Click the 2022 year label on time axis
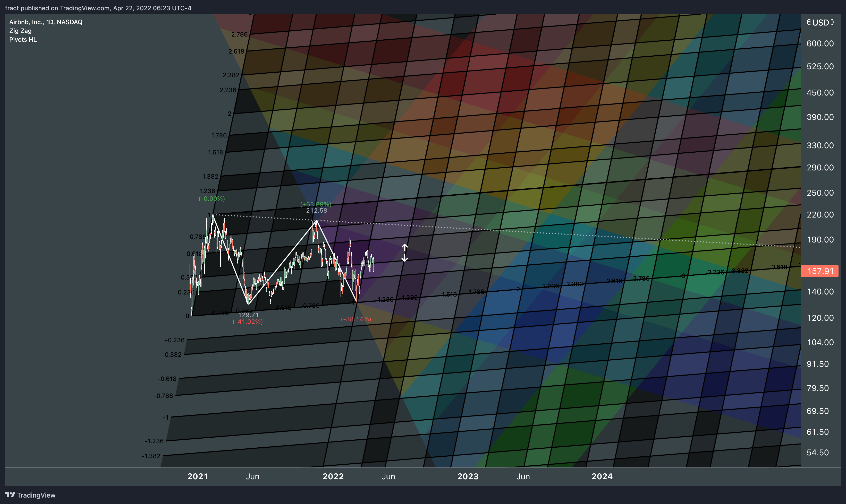This screenshot has height=504, width=846. point(333,476)
